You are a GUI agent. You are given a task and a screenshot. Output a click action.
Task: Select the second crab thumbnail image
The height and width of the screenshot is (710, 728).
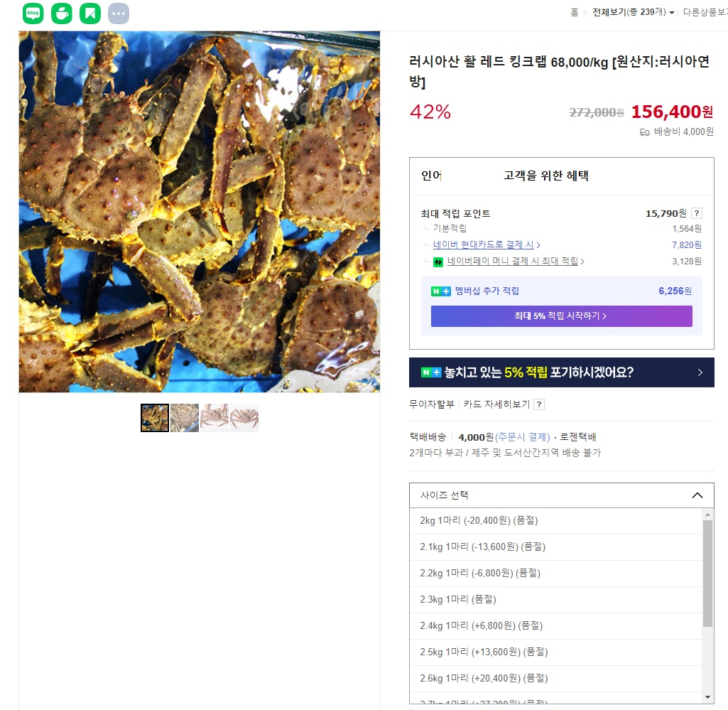click(185, 418)
